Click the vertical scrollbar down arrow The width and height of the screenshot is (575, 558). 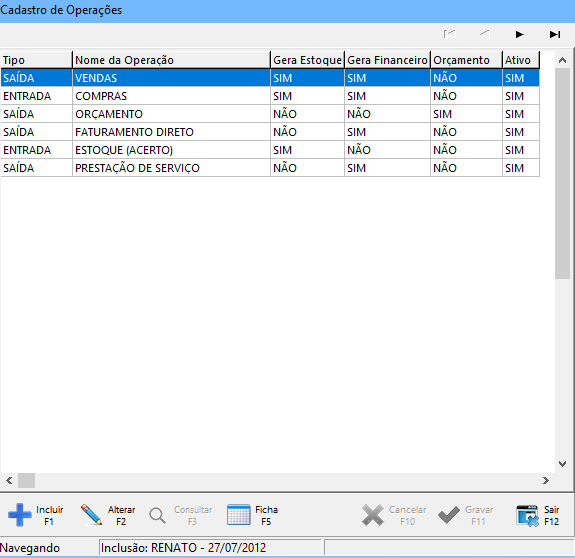pyautogui.click(x=563, y=464)
